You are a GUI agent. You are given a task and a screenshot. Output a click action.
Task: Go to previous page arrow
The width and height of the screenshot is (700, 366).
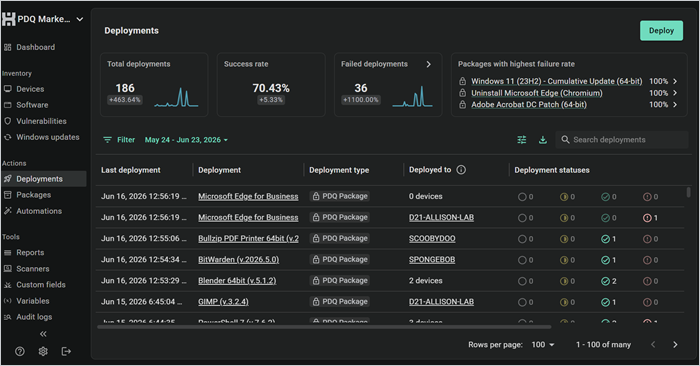653,345
